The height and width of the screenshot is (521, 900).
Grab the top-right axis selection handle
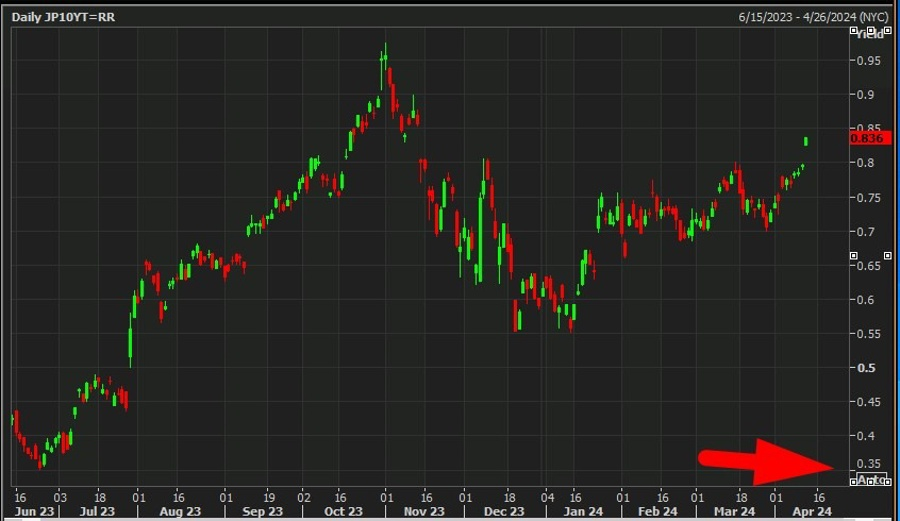(888, 30)
